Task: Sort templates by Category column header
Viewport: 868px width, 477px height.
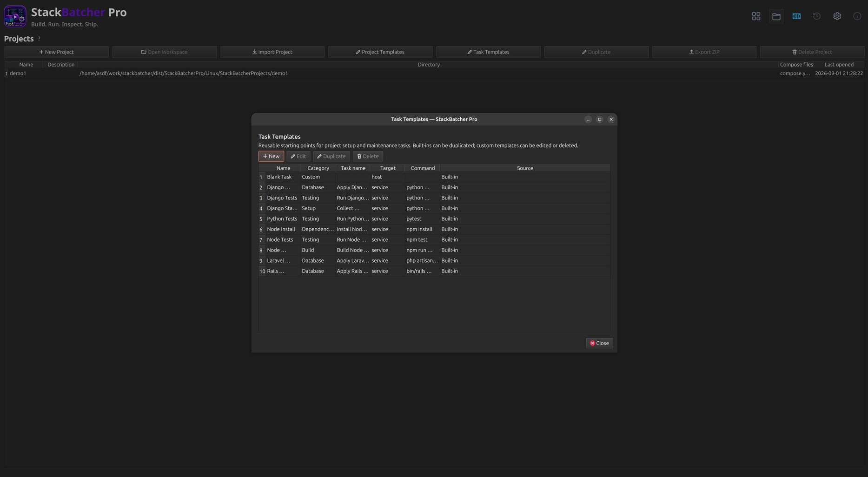Action: click(x=318, y=168)
